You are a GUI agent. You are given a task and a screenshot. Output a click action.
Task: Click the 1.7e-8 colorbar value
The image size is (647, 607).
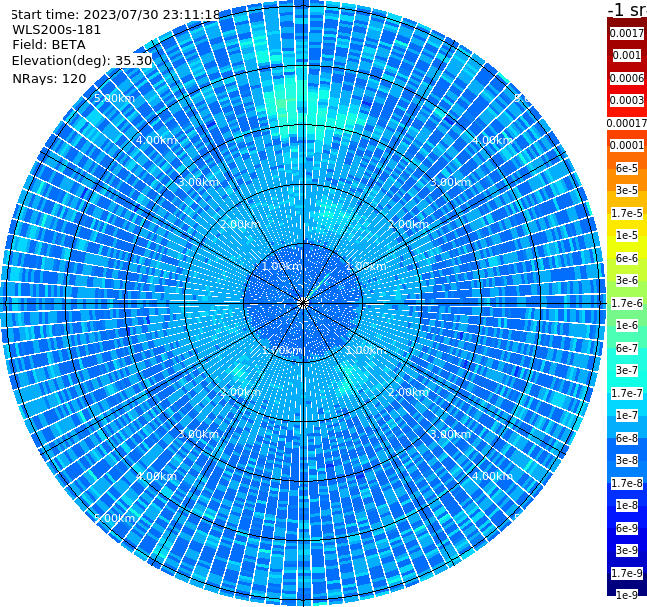(627, 483)
